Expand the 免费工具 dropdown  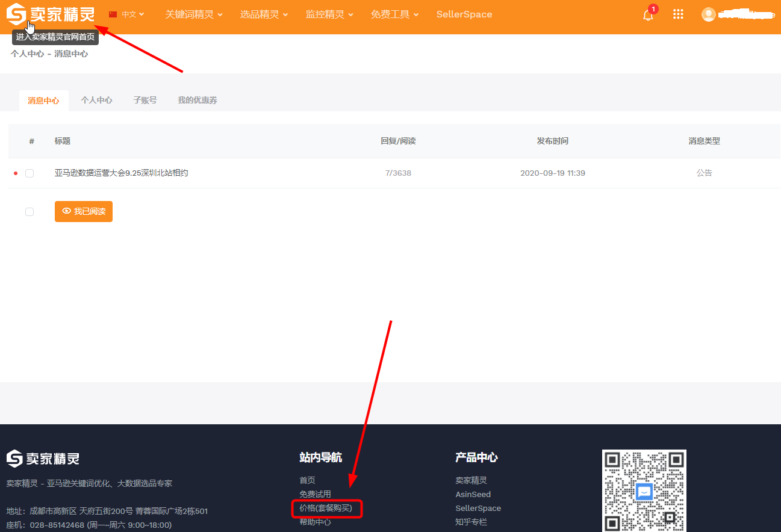pos(390,14)
